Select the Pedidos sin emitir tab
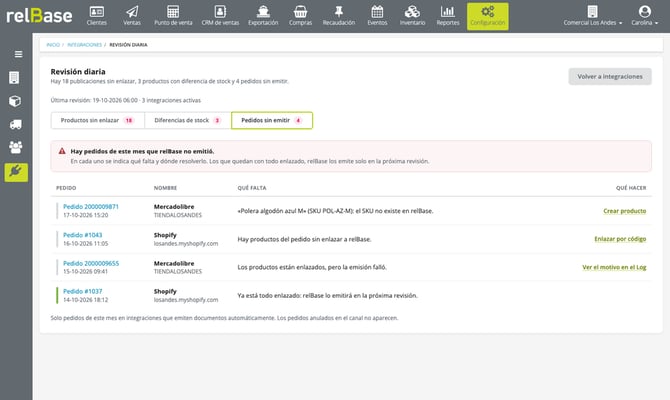 (x=272, y=121)
